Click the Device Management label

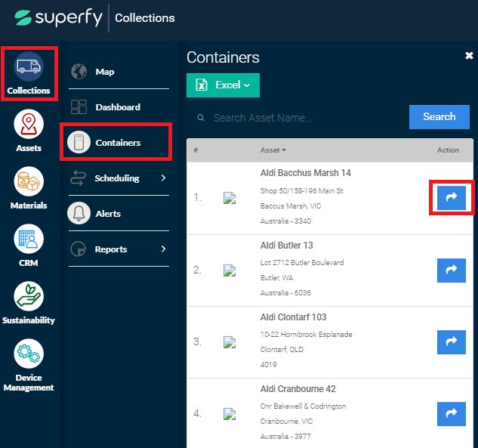[x=29, y=383]
